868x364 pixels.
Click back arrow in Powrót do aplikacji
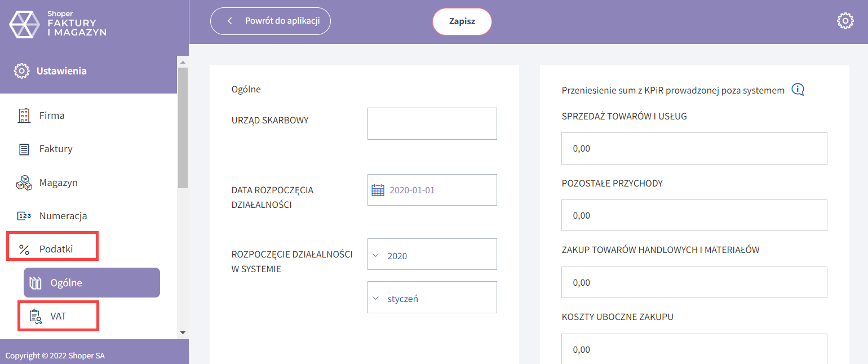229,21
